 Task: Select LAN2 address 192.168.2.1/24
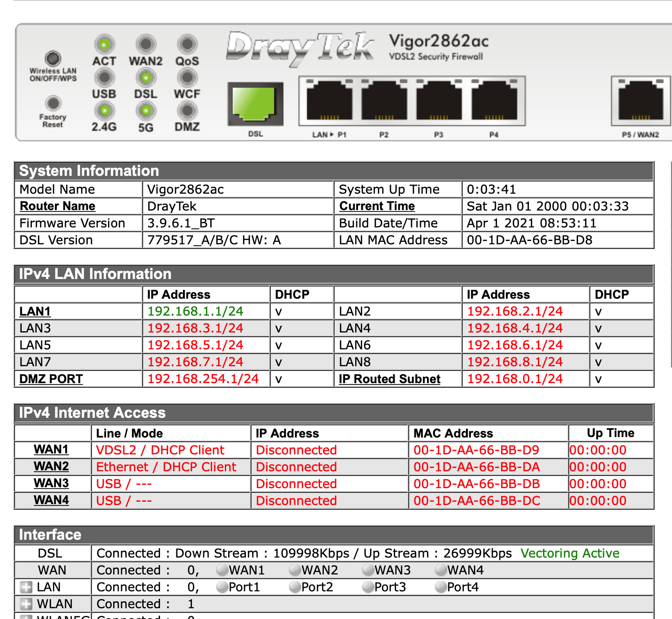515,311
